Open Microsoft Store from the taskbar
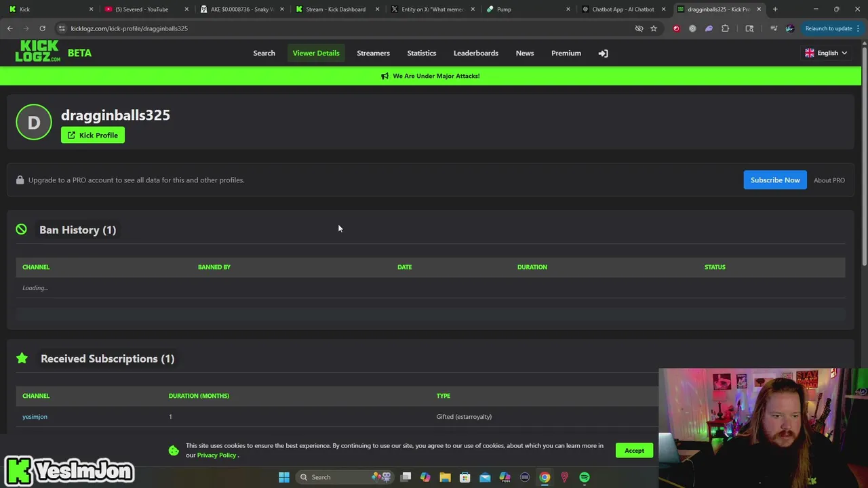Viewport: 868px width, 488px height. coord(465,477)
